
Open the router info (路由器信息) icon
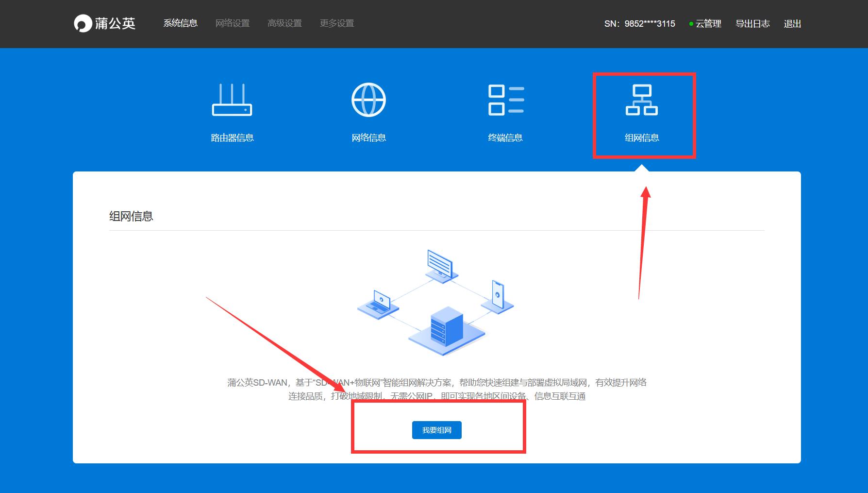[232, 100]
